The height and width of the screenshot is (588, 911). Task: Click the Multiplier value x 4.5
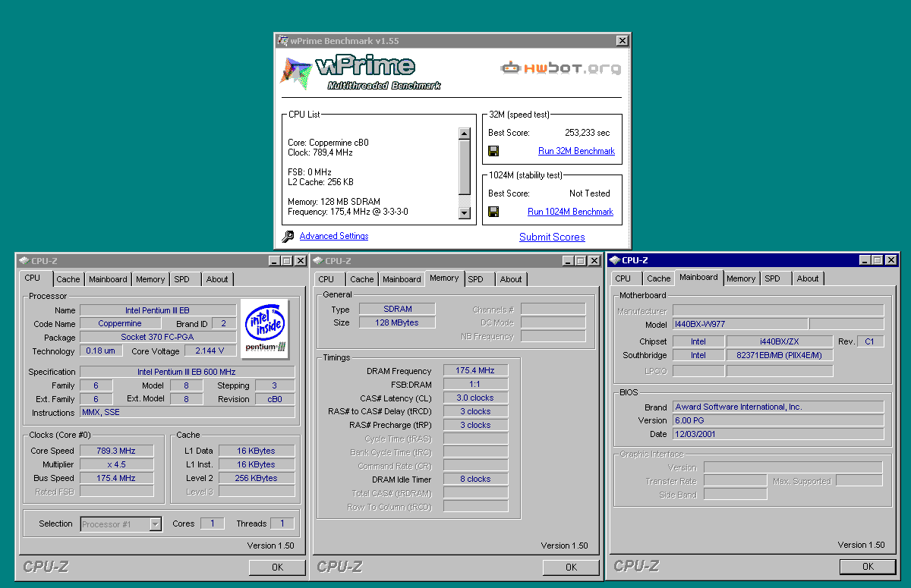(116, 464)
